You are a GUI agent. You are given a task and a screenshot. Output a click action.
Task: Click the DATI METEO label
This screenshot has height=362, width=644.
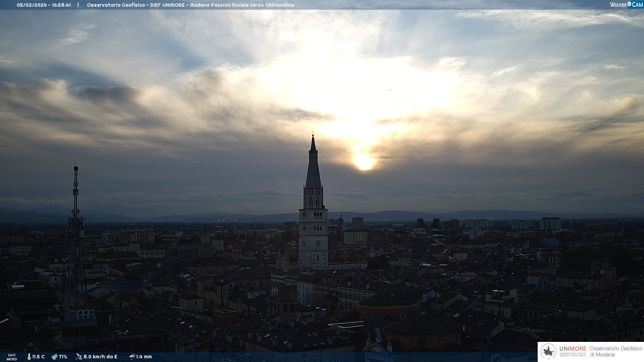pyautogui.click(x=12, y=357)
